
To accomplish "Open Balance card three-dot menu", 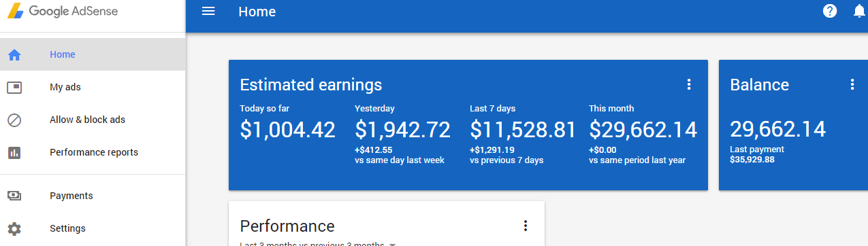I will pos(852,84).
